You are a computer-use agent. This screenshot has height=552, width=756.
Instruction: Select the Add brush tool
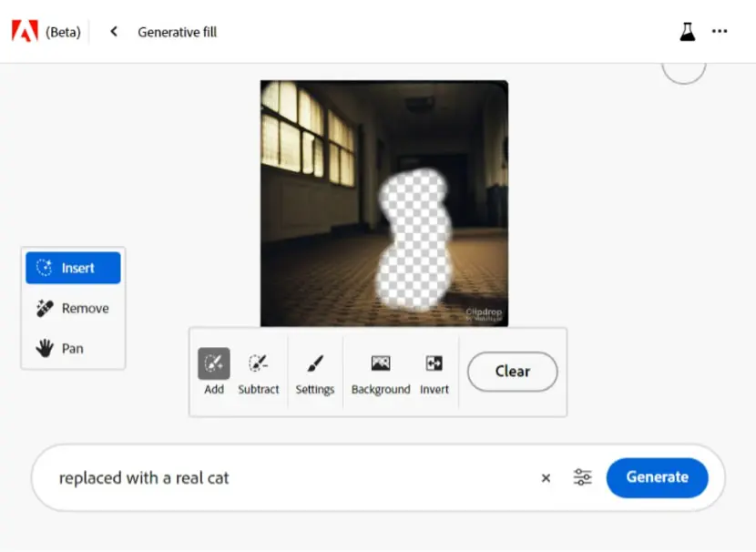(213, 372)
